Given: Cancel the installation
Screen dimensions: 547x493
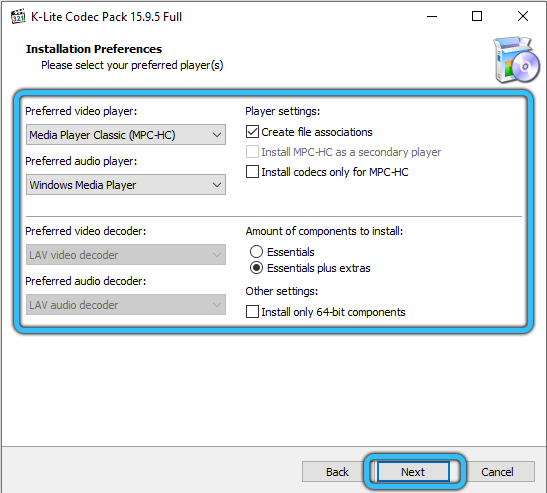Looking at the screenshot, I should 497,472.
